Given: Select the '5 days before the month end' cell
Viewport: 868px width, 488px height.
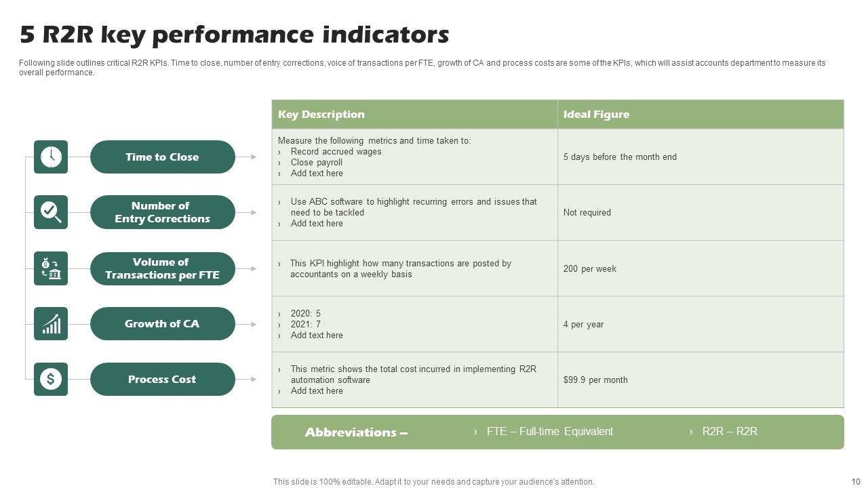Looking at the screenshot, I should coord(620,157).
